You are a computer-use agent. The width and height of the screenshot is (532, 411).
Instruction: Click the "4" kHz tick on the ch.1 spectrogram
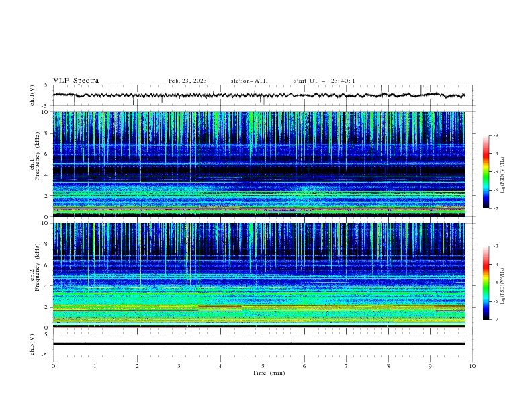click(47, 175)
